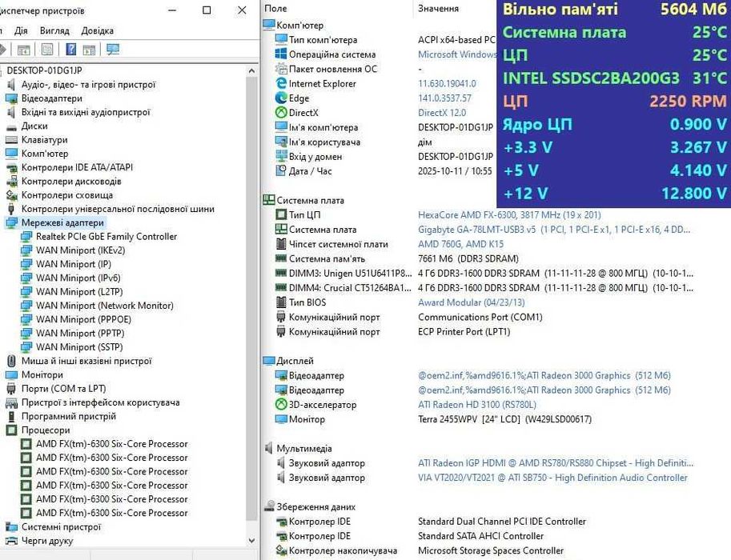The height and width of the screenshot is (560, 731).
Task: Select Realtek PCIe GbE Family Controller
Action: click(x=106, y=236)
